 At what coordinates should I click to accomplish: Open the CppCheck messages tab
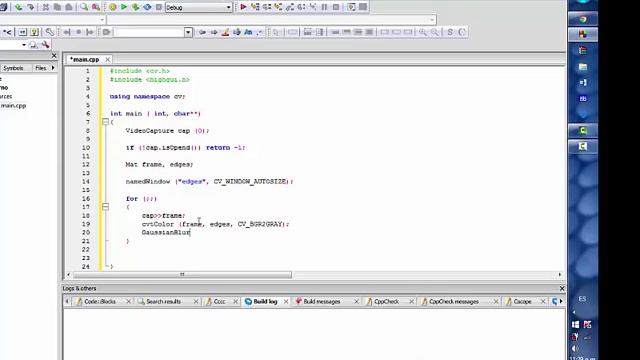point(453,302)
